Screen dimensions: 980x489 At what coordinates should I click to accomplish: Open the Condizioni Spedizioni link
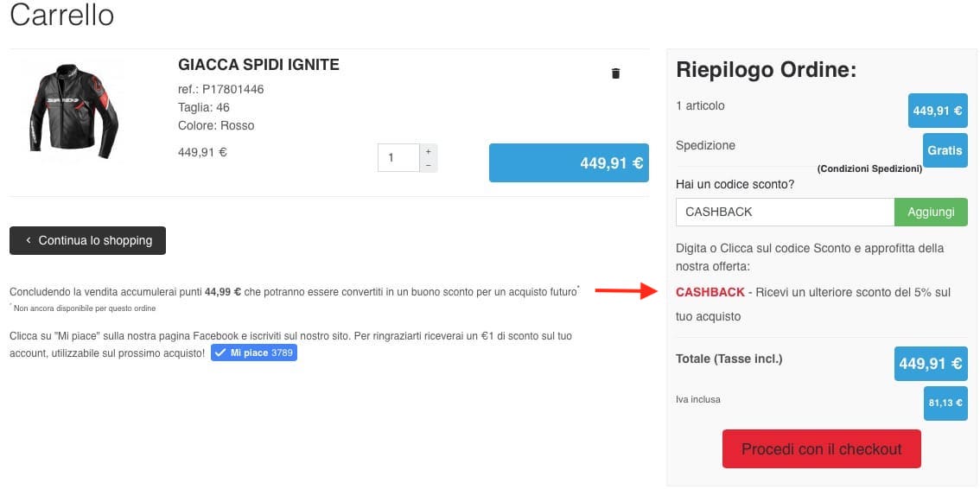point(869,168)
